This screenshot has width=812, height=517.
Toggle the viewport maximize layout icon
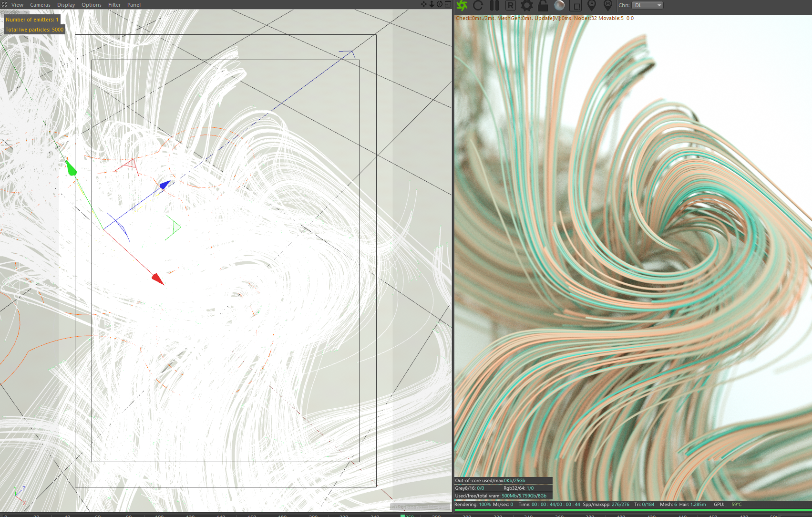coord(448,4)
